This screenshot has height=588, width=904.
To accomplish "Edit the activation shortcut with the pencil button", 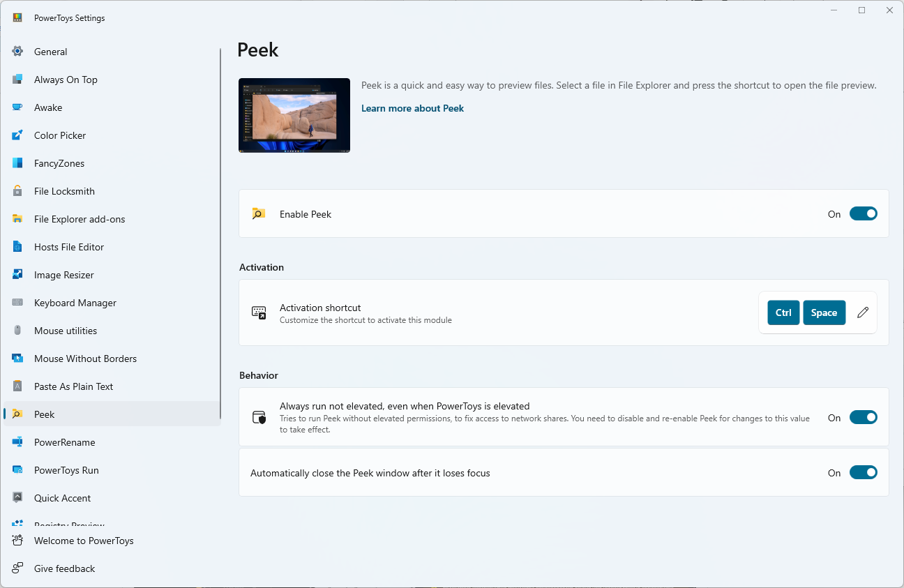I will (863, 312).
